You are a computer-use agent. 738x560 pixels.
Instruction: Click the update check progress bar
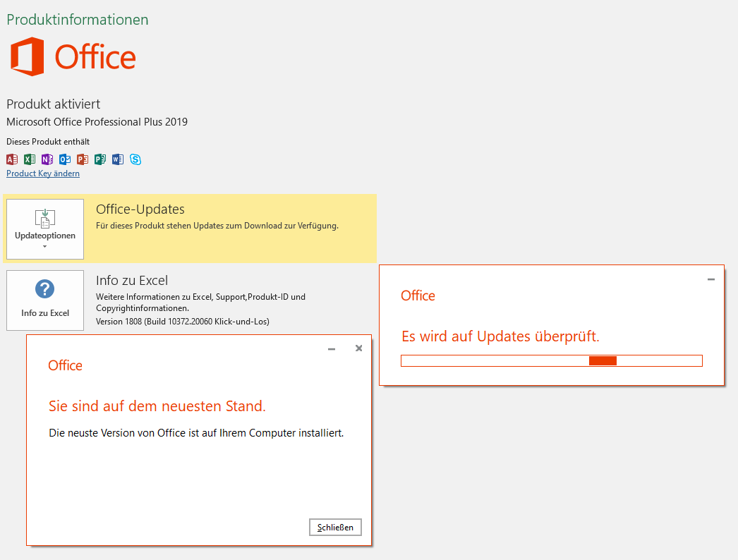(551, 361)
